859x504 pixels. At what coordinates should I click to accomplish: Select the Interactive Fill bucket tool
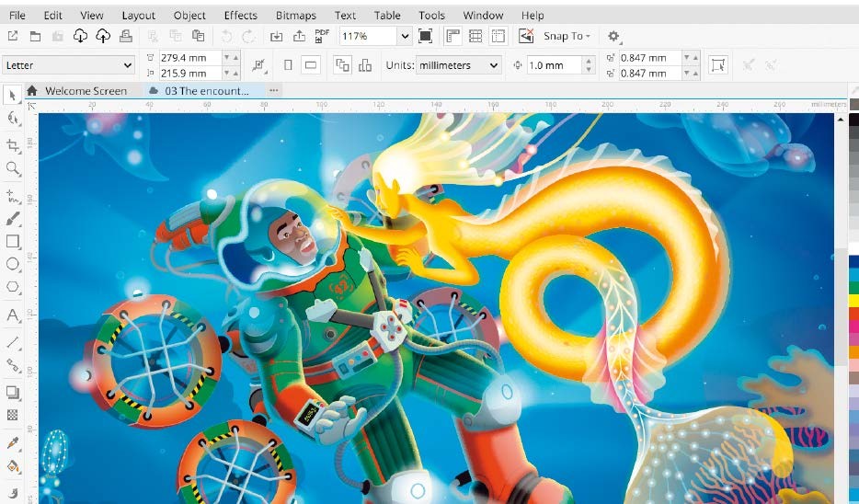[x=13, y=466]
